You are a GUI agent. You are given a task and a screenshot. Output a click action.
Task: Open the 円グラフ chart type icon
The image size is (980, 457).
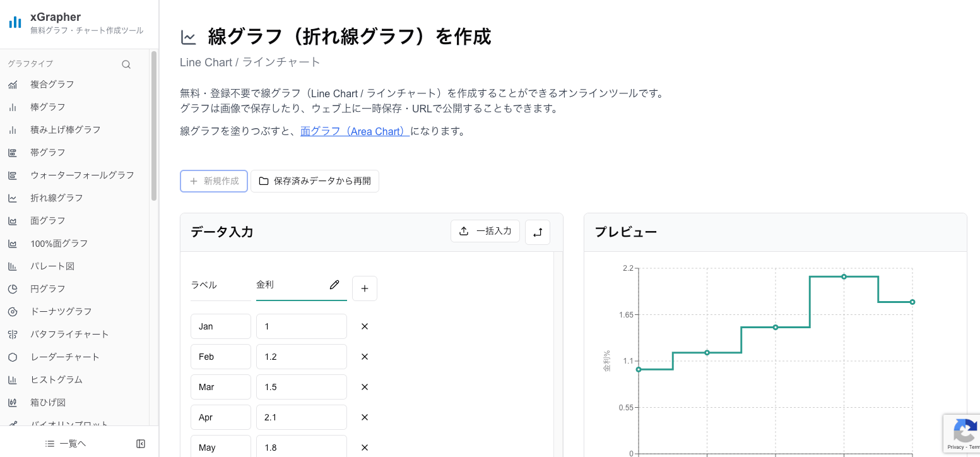(13, 288)
